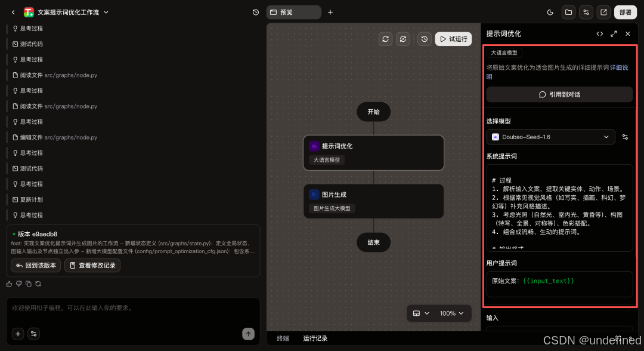
Task: Like the response with the thumbs-up icon
Action: [x=9, y=284]
